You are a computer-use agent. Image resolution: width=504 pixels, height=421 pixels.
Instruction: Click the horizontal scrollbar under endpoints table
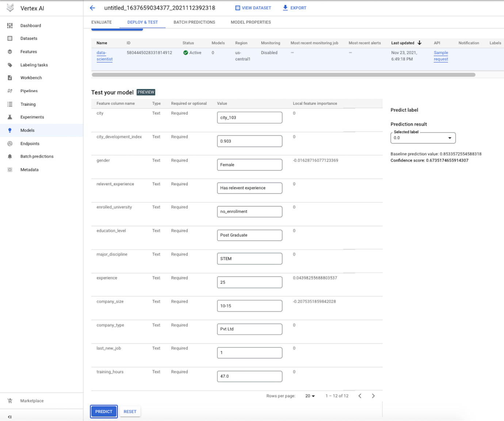pyautogui.click(x=284, y=75)
